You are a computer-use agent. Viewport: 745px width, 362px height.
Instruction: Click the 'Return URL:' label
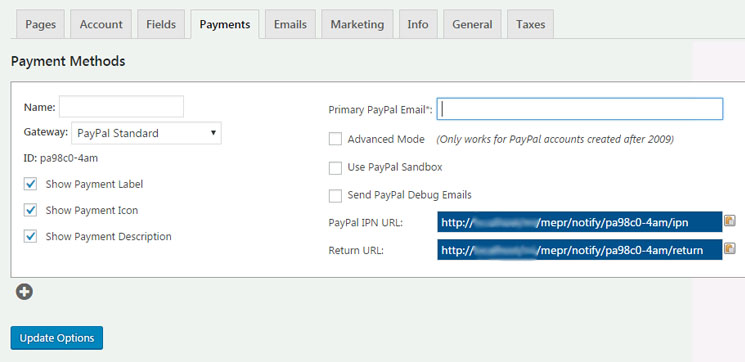pyautogui.click(x=356, y=250)
